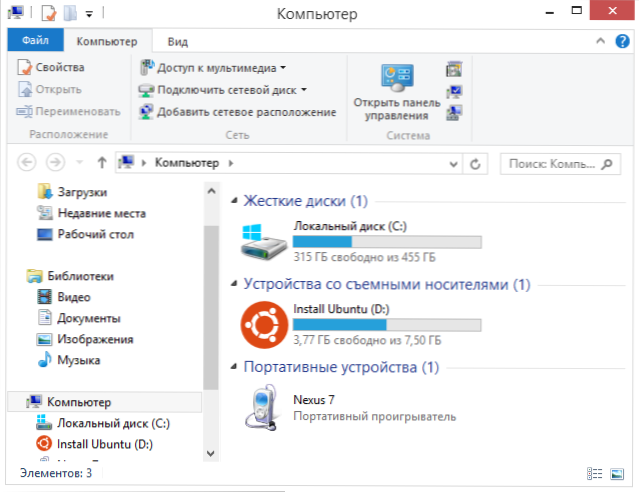Open Доступ к мультимедиа dropdown
The height and width of the screenshot is (492, 639).
[212, 68]
